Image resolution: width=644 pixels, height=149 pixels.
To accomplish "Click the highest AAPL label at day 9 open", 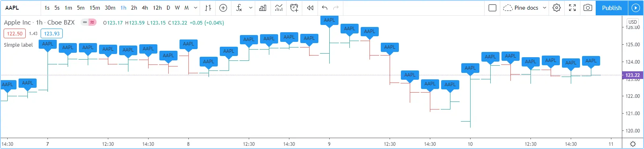I will 329,20.
